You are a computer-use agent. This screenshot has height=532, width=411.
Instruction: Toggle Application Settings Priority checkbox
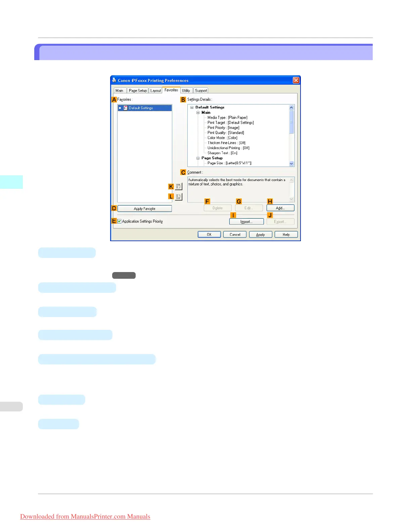[119, 221]
